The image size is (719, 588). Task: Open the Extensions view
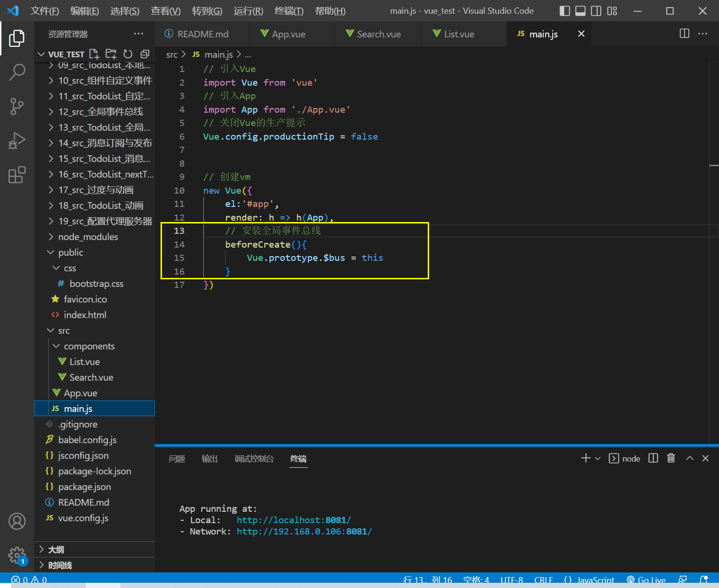pos(17,175)
